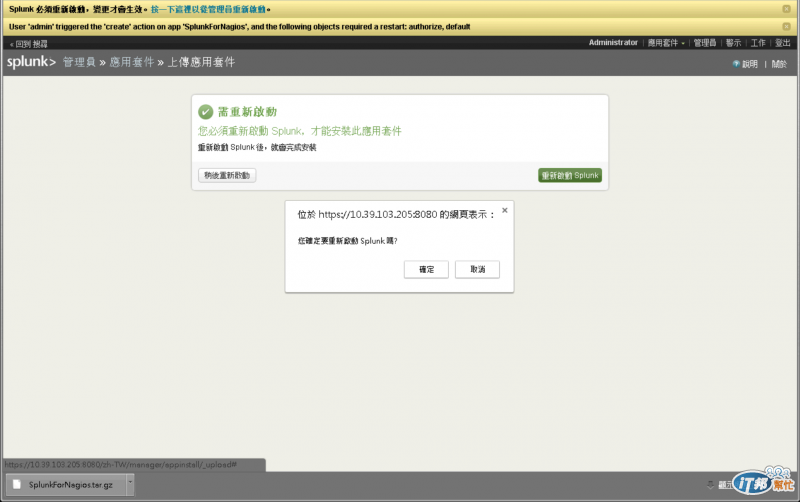Click the 上傳應用套件 breadcrumb text
The width and height of the screenshot is (800, 502).
pyautogui.click(x=202, y=62)
